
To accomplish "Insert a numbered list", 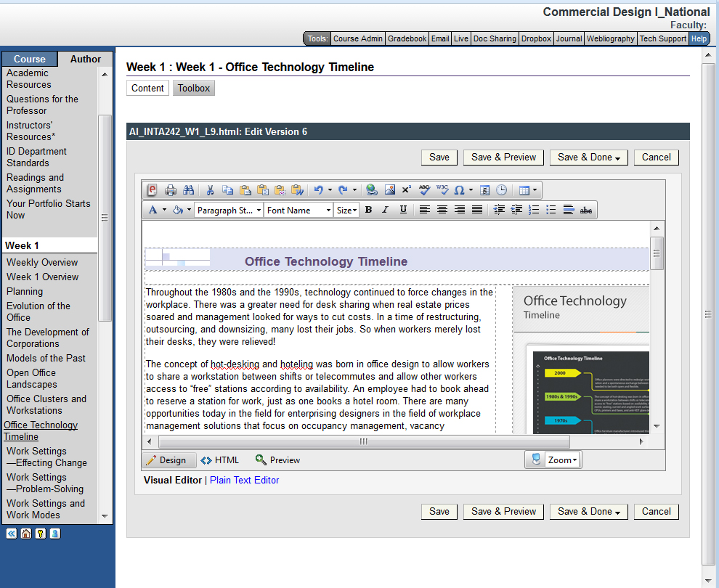I will point(534,210).
